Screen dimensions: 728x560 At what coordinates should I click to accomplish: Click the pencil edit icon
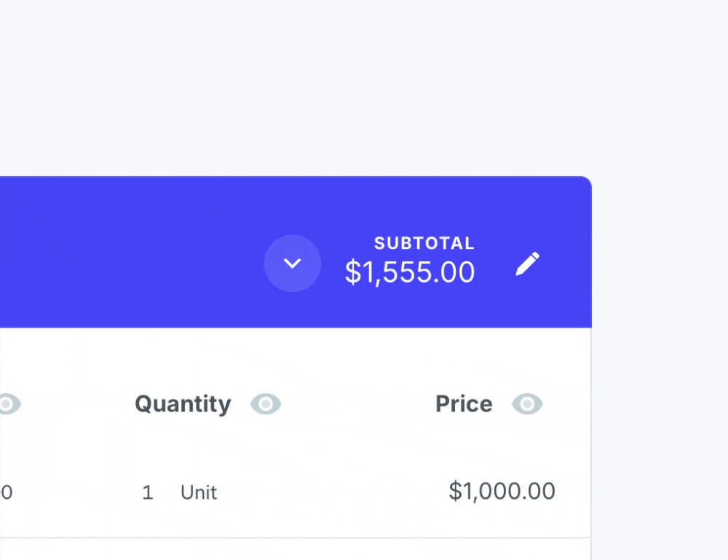[528, 264]
